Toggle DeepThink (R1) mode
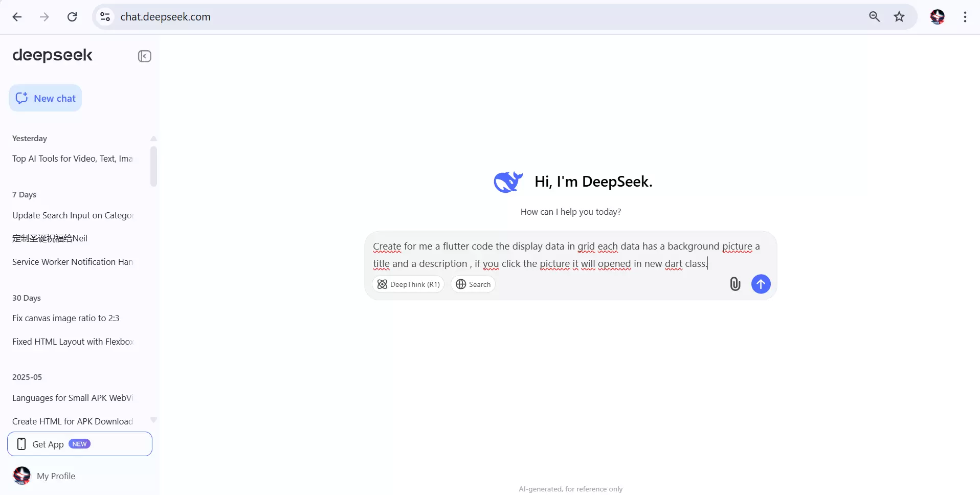Screen dimensions: 980x495 [408, 284]
